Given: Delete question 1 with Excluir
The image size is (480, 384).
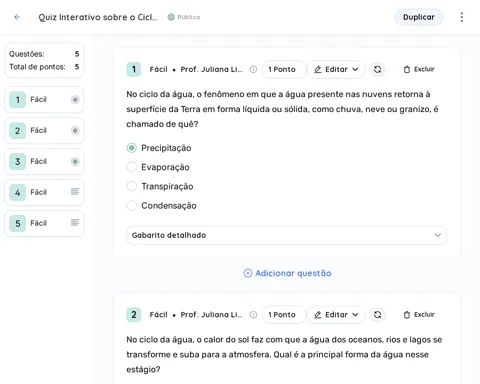Looking at the screenshot, I should tap(419, 69).
